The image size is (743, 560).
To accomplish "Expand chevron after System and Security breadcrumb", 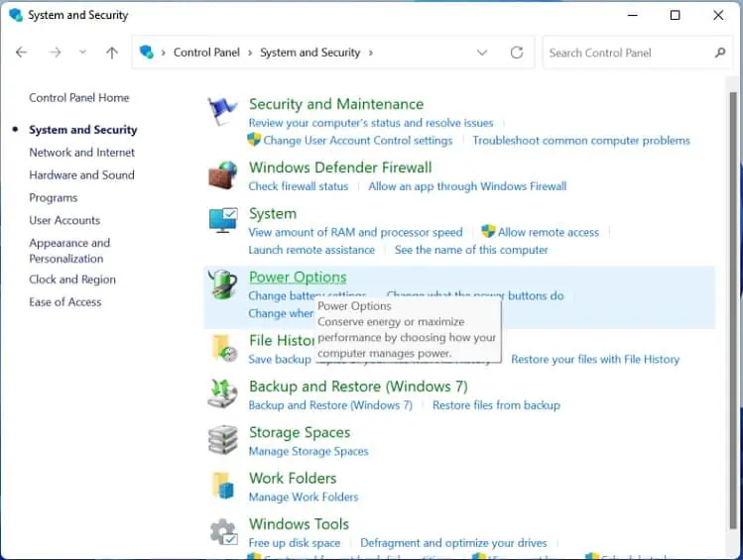I will click(371, 53).
